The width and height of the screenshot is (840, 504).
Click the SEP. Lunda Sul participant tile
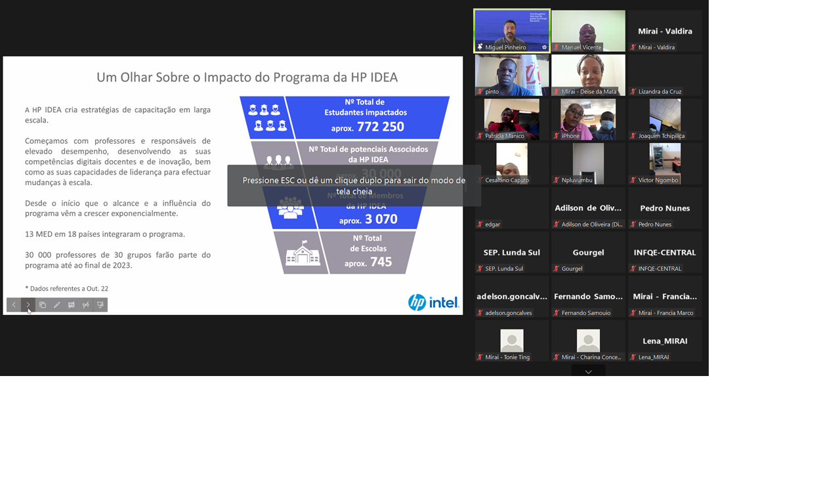tap(512, 252)
